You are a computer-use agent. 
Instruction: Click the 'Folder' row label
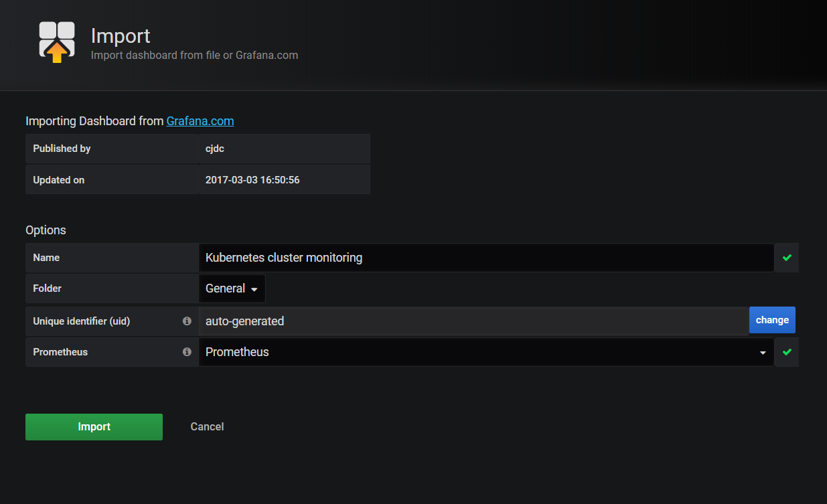[x=47, y=288]
